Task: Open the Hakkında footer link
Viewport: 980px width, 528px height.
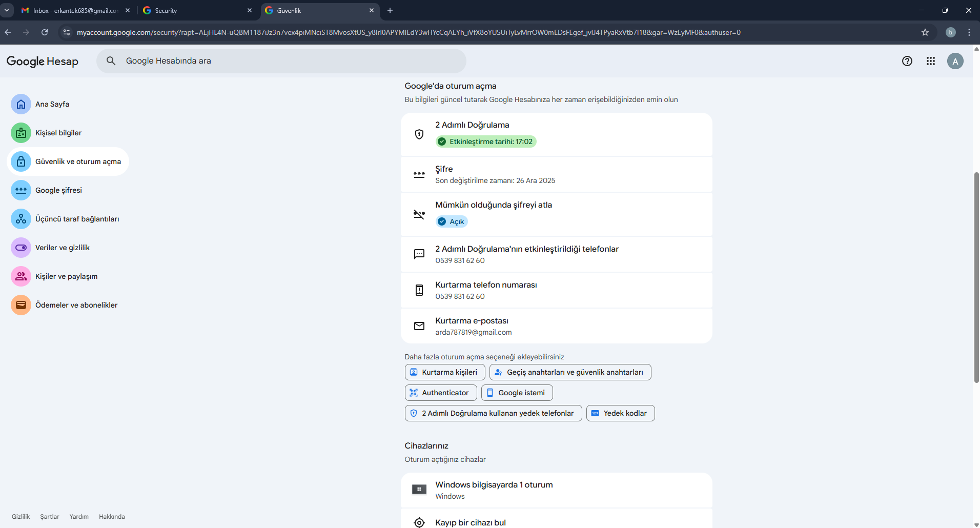Action: point(112,517)
